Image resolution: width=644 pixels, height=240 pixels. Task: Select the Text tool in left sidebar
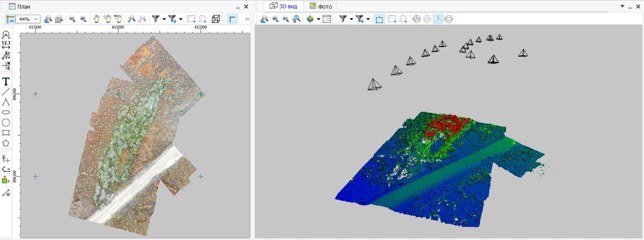6,81
